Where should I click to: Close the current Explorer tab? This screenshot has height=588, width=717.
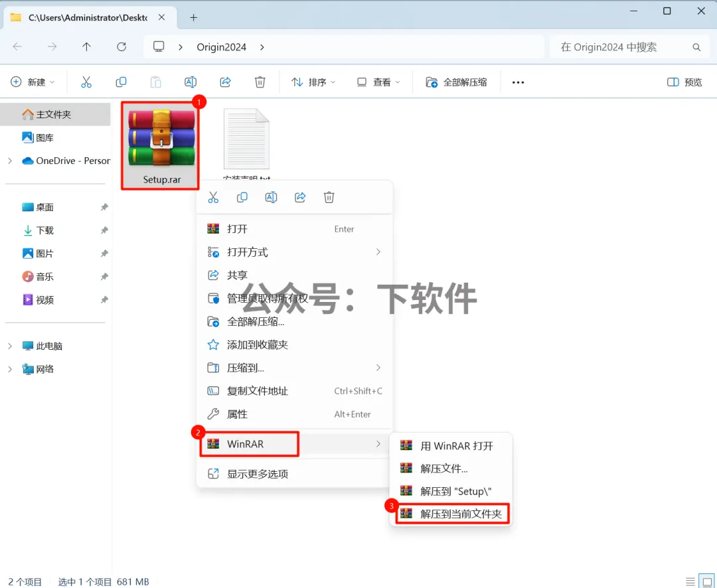click(161, 17)
